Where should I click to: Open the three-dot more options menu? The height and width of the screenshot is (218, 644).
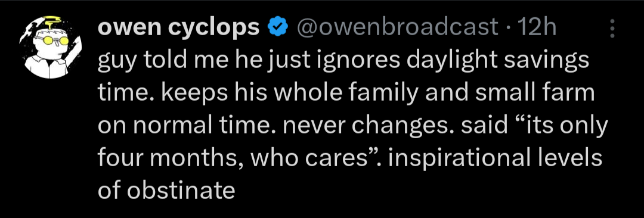[x=612, y=29]
